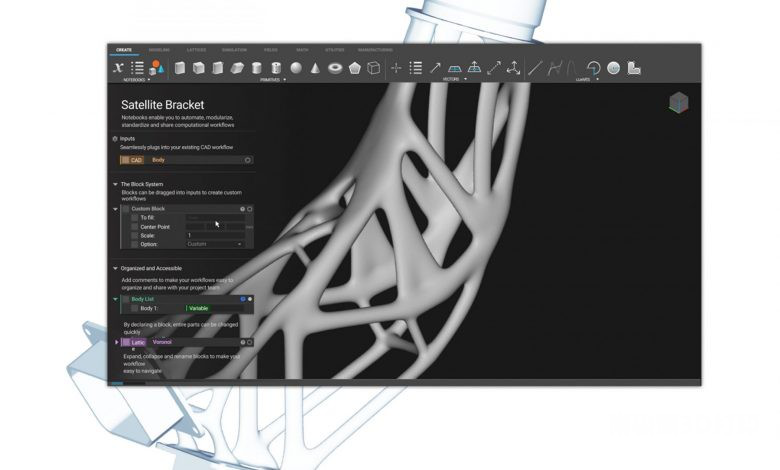Select the flat plane icon
Viewport: 780px width, 470px height.
pyautogui.click(x=455, y=68)
